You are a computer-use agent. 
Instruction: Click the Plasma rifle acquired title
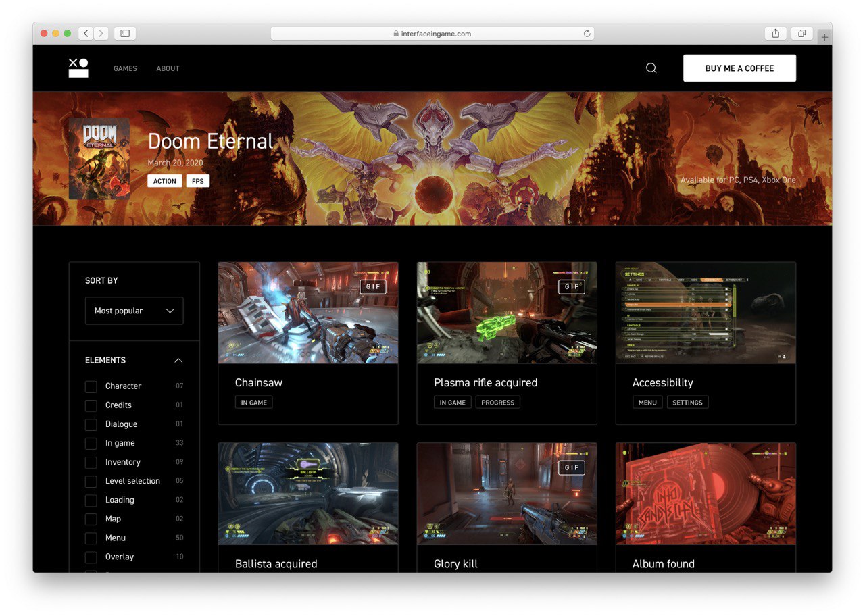coord(486,382)
